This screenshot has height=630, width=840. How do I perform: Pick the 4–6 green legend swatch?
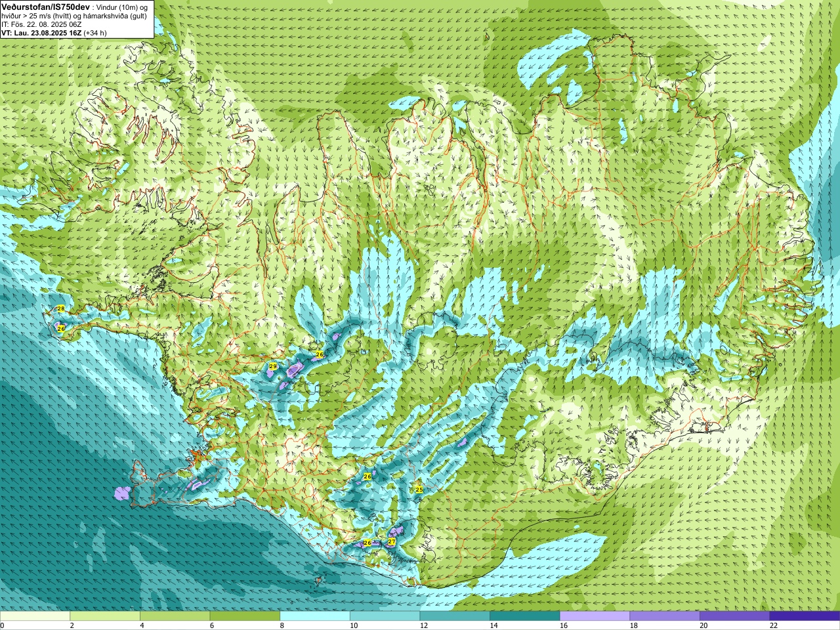[175, 616]
